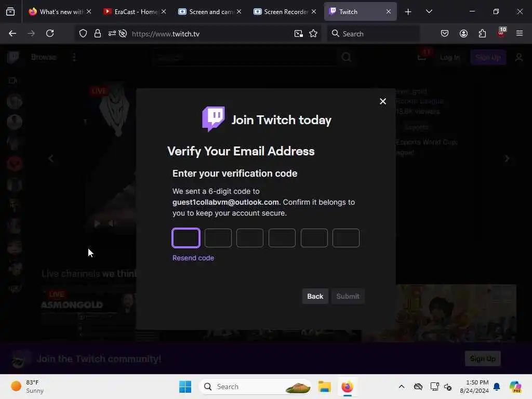Viewport: 532px width, 399px height.
Task: Mute the featured stream volume
Action: click(x=111, y=223)
